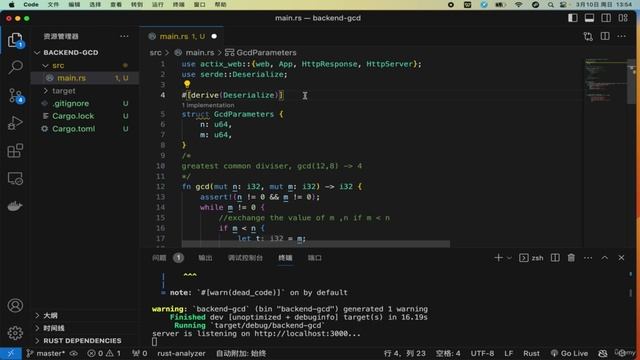Expand the Timeline section
640x360 pixels.
[37, 328]
